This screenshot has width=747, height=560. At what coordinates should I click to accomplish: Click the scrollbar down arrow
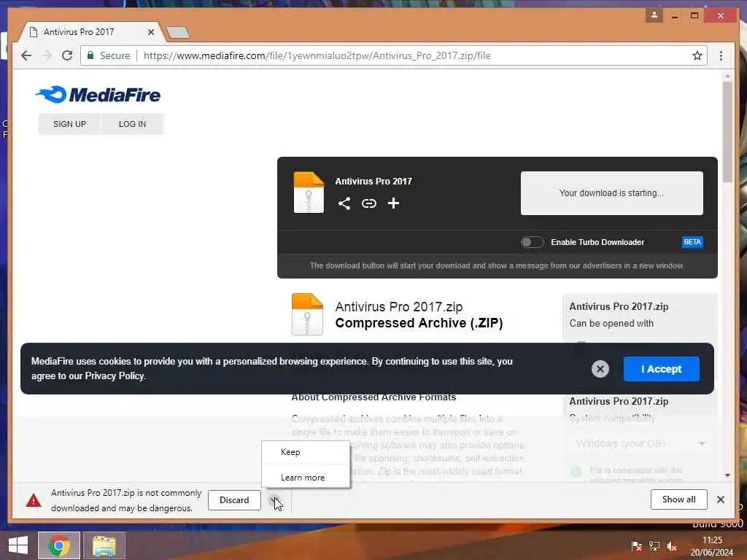727,475
